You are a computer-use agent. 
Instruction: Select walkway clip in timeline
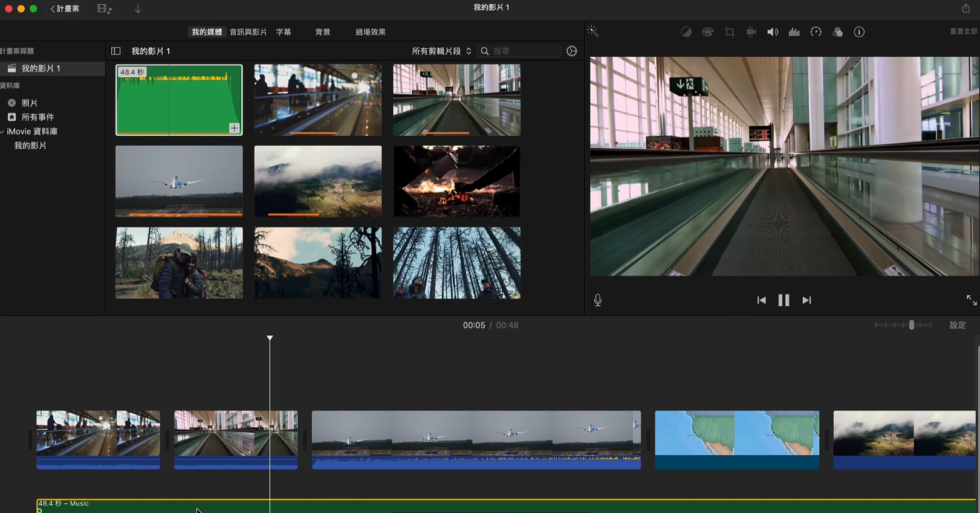pos(236,440)
